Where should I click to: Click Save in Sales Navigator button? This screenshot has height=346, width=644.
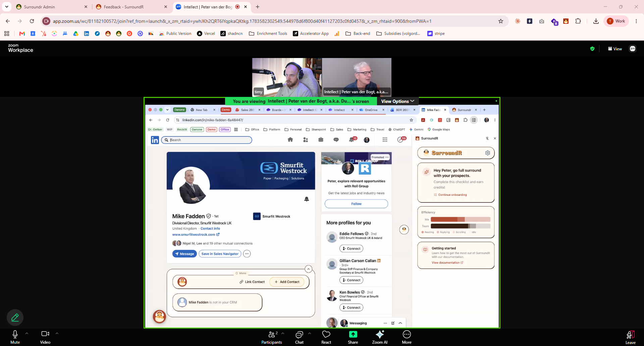click(220, 254)
